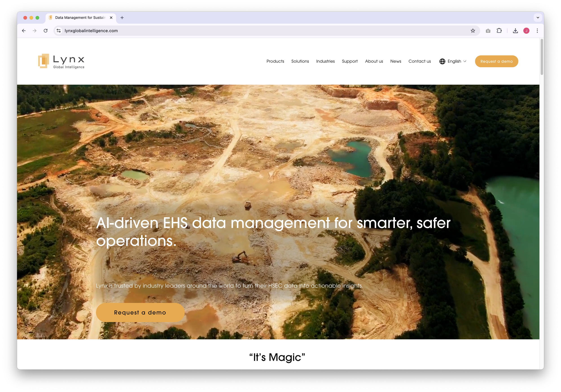Screen dimensions: 561x392
Task: Open the Products menu
Action: click(x=275, y=61)
